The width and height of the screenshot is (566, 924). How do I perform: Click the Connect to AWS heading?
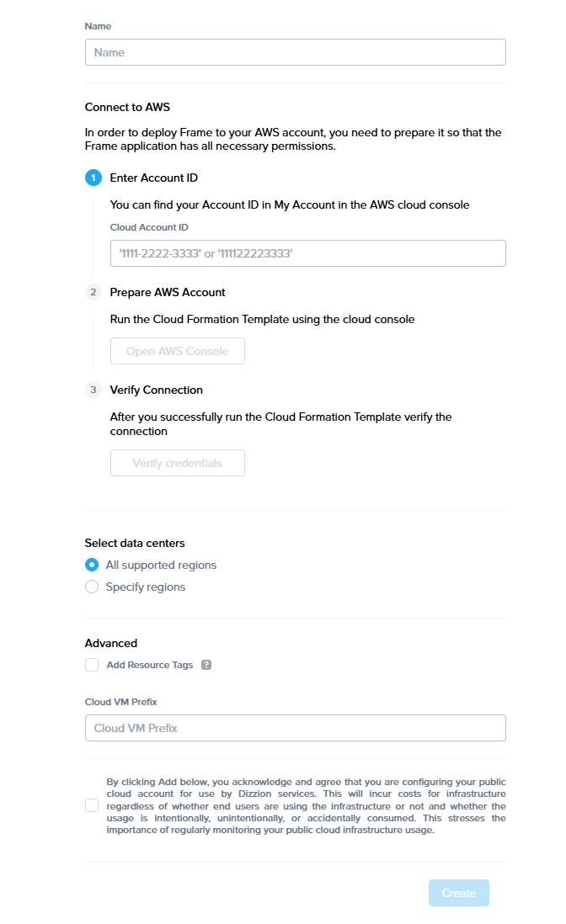pyautogui.click(x=127, y=107)
